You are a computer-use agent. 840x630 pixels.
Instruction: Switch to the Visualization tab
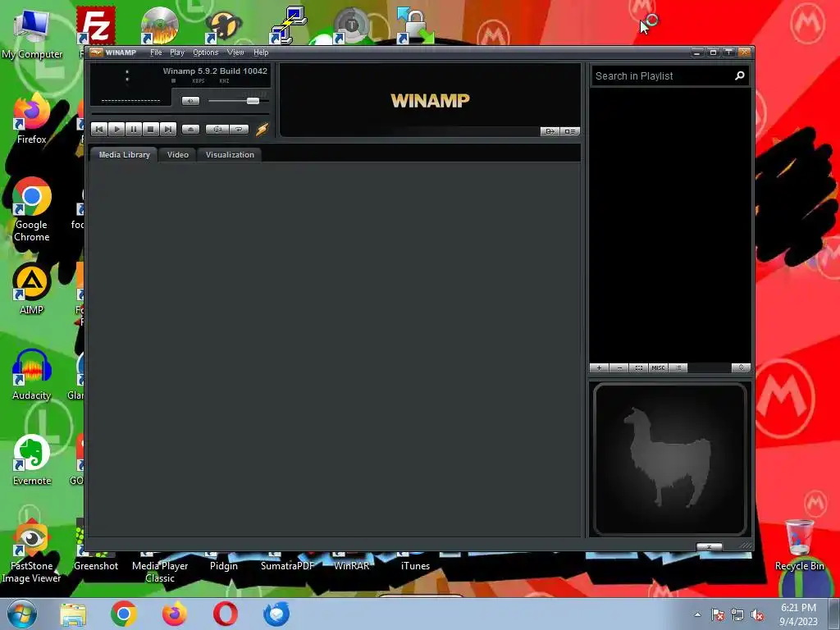point(230,154)
